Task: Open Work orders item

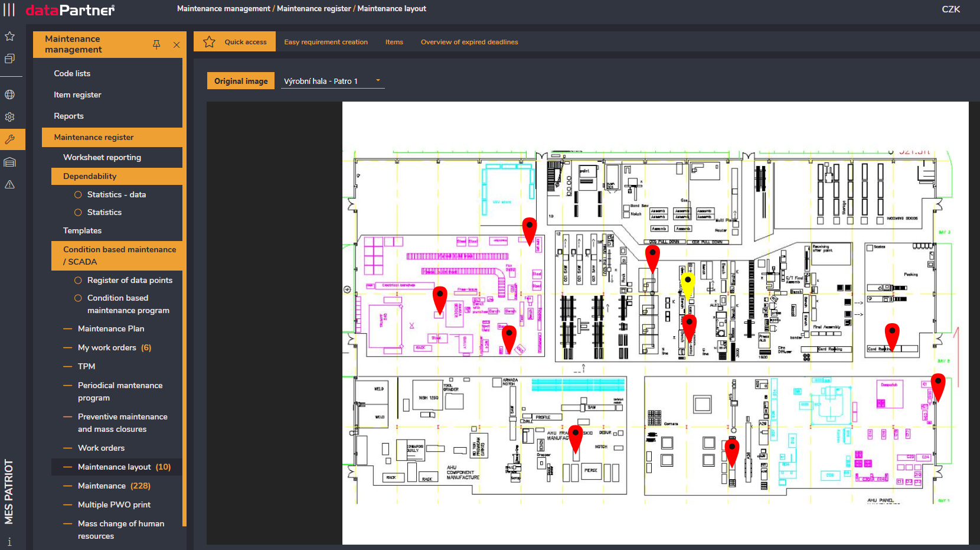Action: pos(101,448)
